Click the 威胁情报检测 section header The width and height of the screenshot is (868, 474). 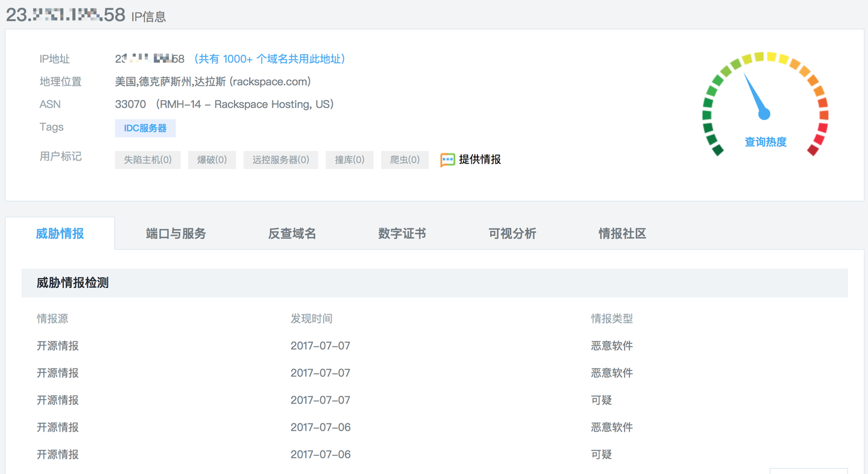(x=72, y=282)
